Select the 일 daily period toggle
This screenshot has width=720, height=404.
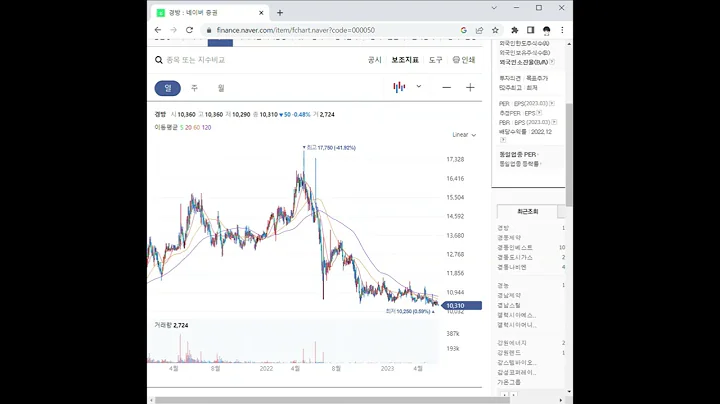[x=168, y=88]
